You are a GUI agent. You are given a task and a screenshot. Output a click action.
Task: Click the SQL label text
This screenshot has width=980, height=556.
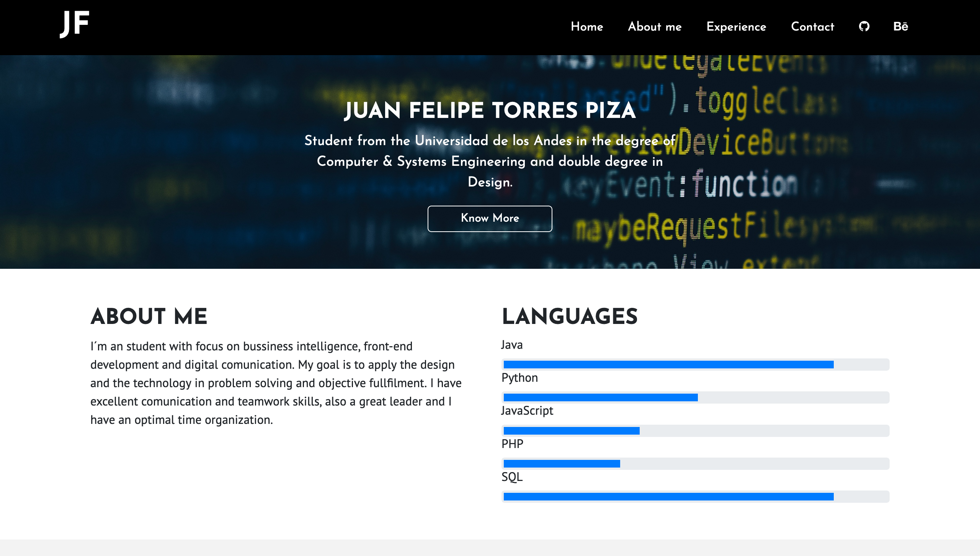click(x=512, y=477)
